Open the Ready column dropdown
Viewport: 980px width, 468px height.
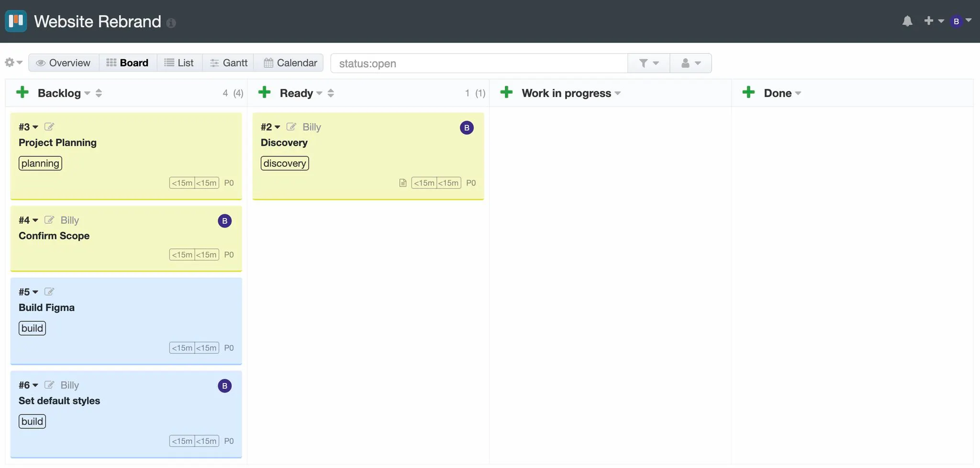(x=301, y=93)
